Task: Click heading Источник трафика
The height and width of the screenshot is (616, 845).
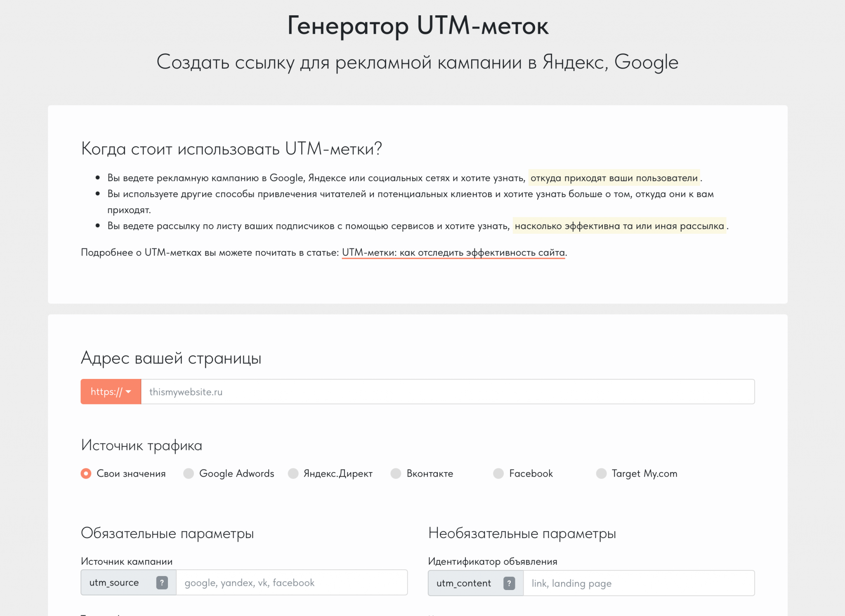Action: click(142, 445)
